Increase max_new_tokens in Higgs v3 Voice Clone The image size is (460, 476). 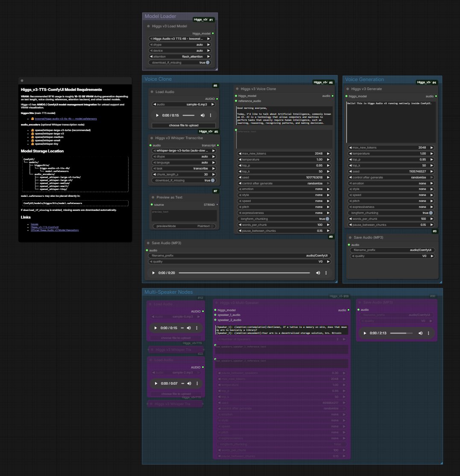(x=328, y=154)
